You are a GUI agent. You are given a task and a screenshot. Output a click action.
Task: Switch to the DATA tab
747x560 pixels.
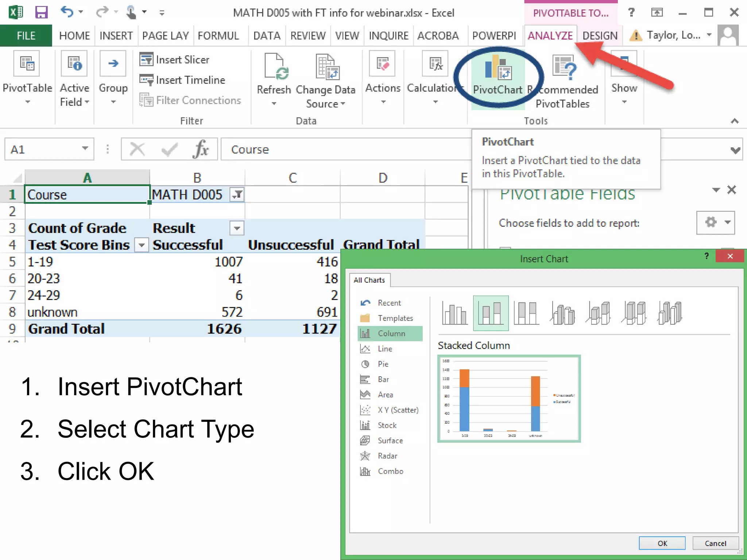(267, 36)
